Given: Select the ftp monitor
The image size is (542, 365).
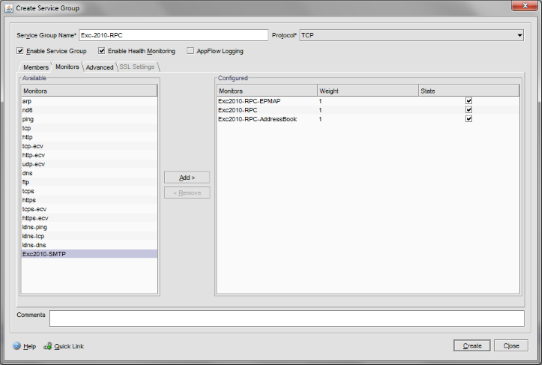Looking at the screenshot, I should (x=89, y=182).
